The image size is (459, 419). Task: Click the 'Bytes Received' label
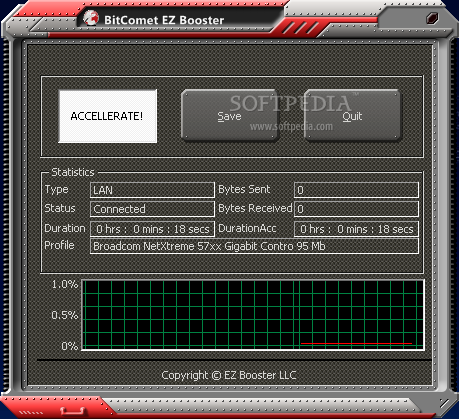pos(255,208)
